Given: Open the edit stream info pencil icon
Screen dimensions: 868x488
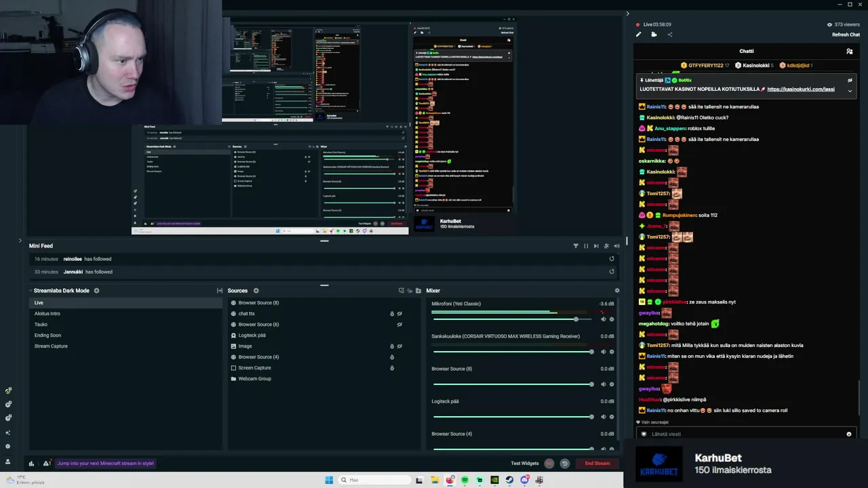Looking at the screenshot, I should point(638,35).
